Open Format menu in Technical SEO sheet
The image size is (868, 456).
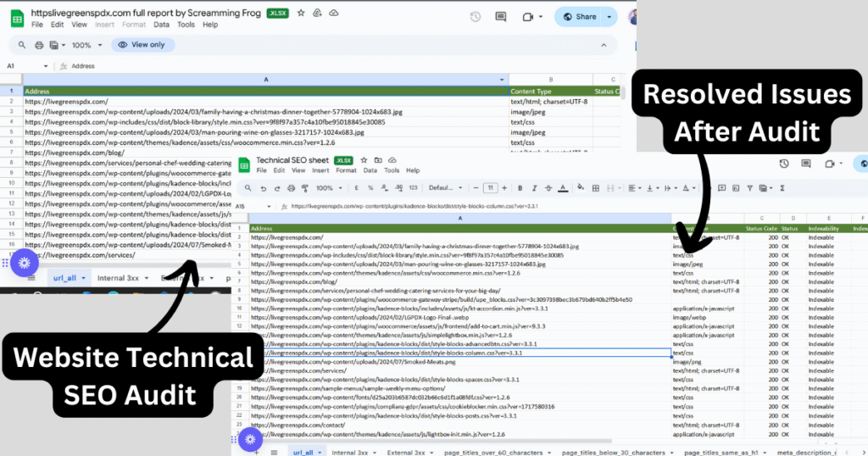346,170
